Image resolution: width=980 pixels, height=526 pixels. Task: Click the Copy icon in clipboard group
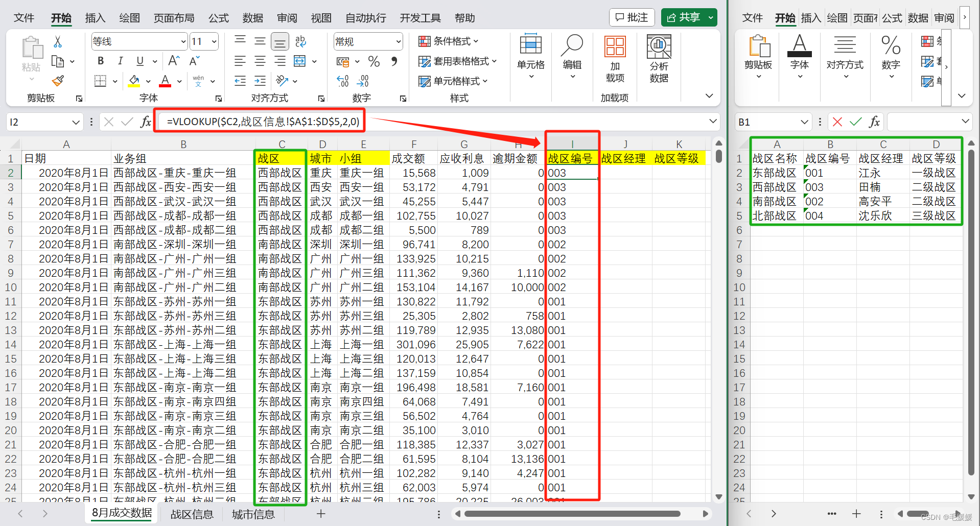pyautogui.click(x=58, y=61)
